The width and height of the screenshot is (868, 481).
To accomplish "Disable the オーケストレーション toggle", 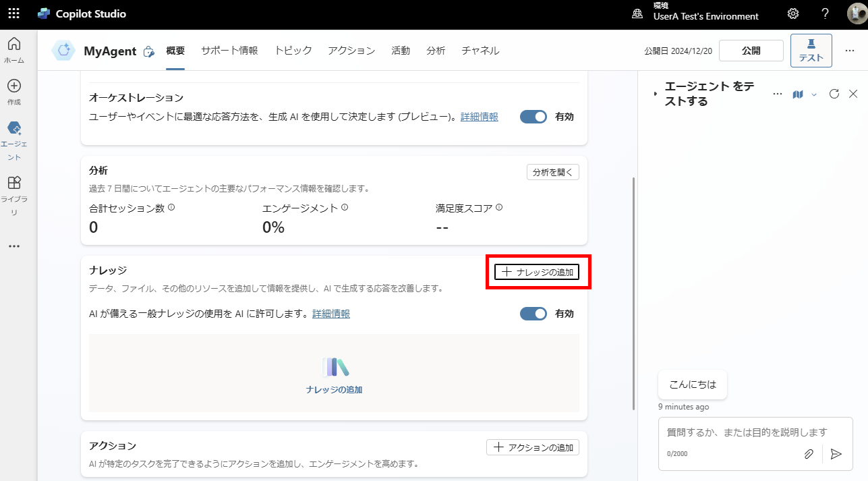I will [533, 116].
